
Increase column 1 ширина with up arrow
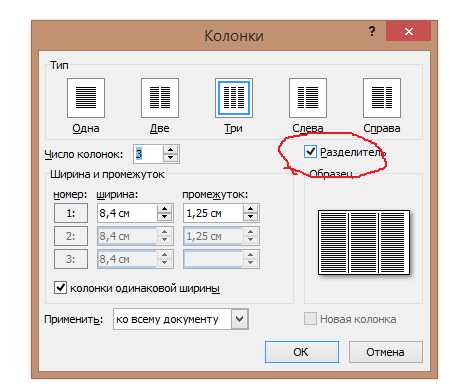pyautogui.click(x=164, y=209)
